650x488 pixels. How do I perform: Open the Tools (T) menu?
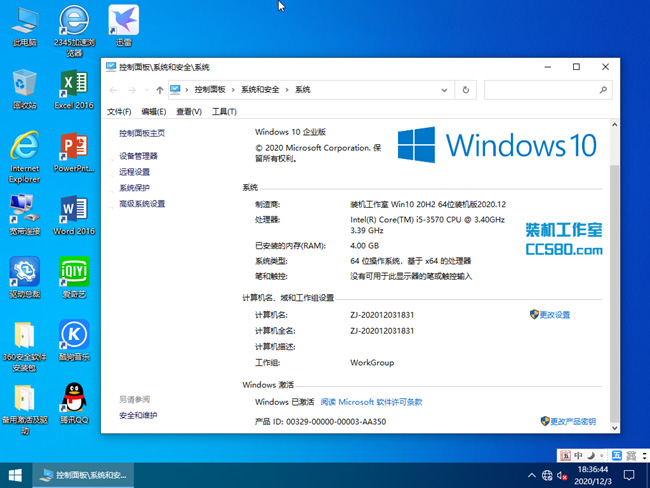(x=224, y=112)
